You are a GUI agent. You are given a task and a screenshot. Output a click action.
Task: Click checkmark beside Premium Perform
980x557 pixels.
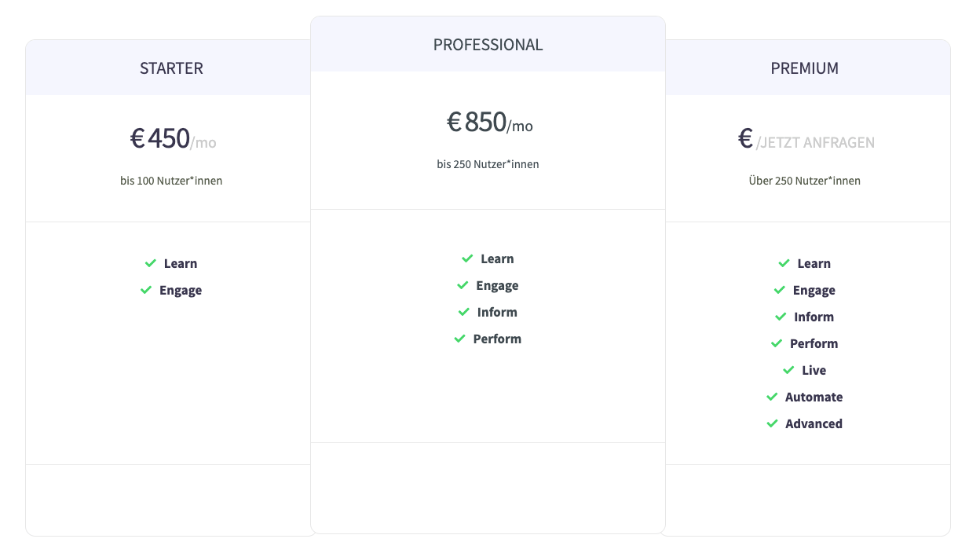click(x=776, y=343)
